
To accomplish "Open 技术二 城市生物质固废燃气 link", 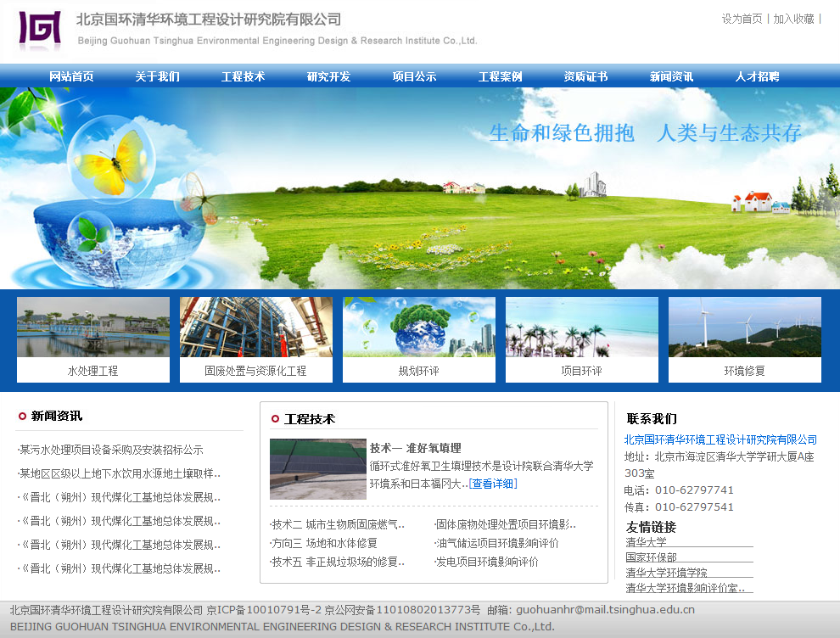I will pos(338,524).
